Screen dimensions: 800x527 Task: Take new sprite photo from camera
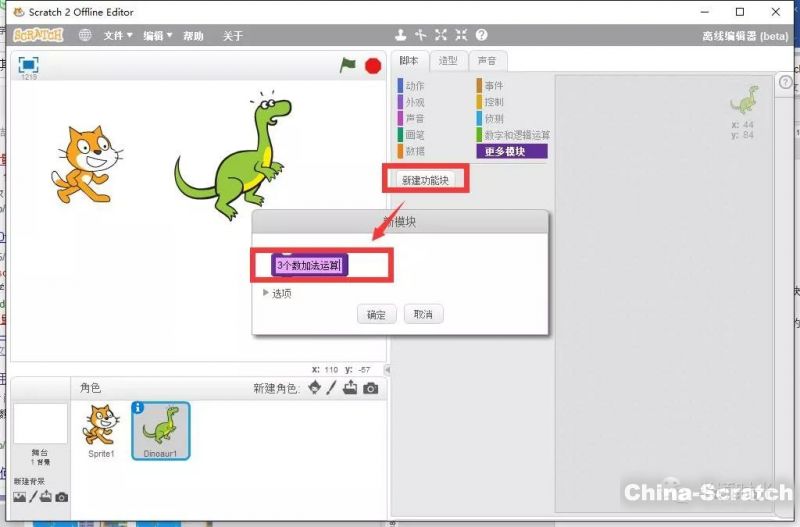click(x=371, y=388)
